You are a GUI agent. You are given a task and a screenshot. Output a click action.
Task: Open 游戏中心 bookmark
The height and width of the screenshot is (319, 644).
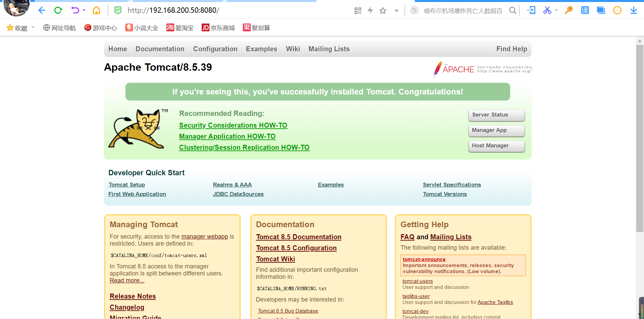[101, 28]
